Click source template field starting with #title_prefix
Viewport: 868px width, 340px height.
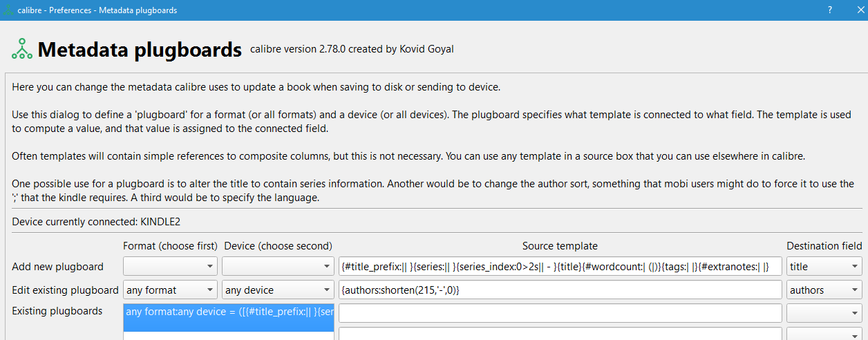pos(560,266)
